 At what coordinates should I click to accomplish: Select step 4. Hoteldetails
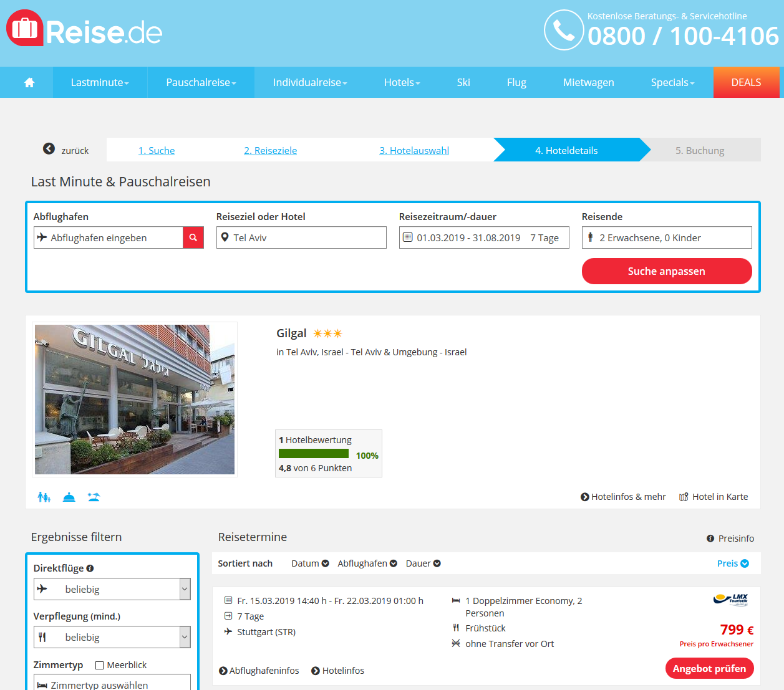point(566,150)
